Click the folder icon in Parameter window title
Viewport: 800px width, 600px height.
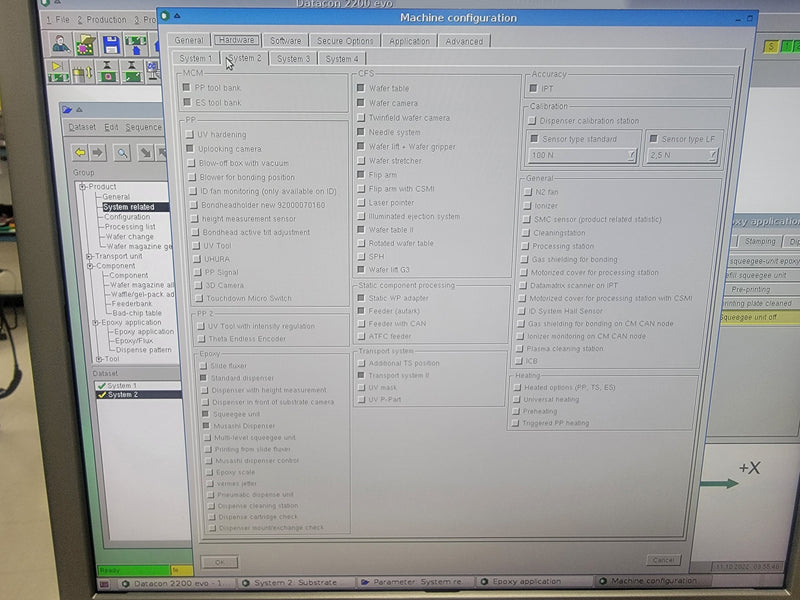(x=67, y=109)
